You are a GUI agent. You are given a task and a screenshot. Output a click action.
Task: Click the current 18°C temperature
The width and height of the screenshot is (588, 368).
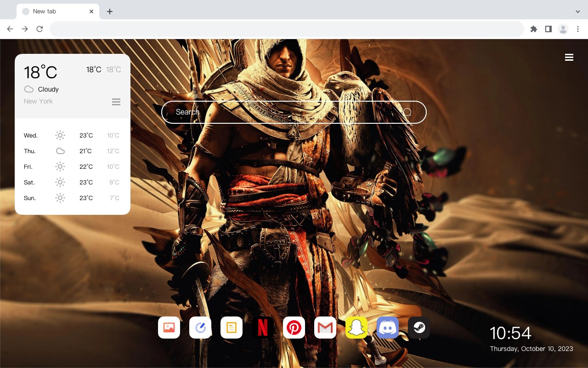pyautogui.click(x=40, y=72)
